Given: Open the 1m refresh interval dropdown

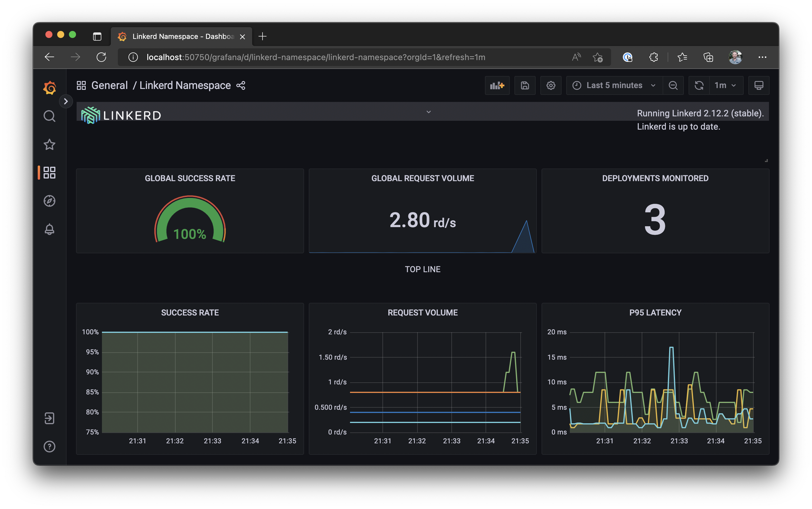Looking at the screenshot, I should tap(726, 85).
